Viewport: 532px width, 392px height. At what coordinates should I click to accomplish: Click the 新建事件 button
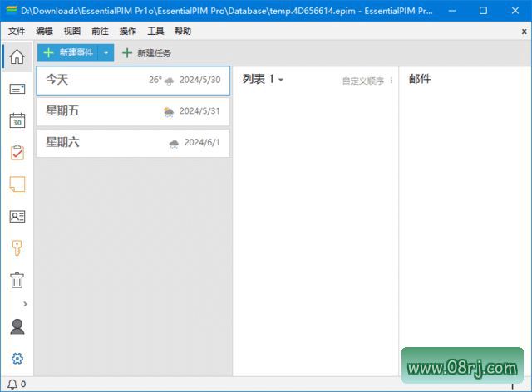68,53
